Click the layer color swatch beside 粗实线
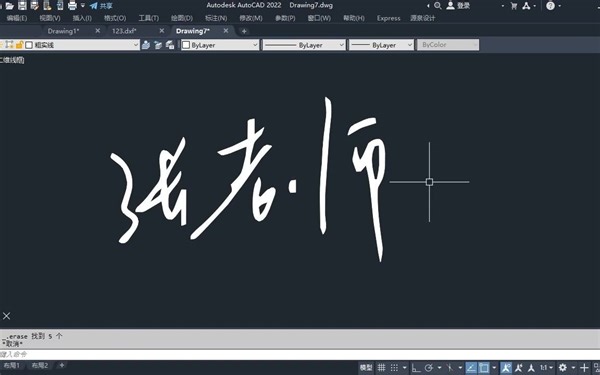This screenshot has height=375, width=600. click(x=29, y=45)
